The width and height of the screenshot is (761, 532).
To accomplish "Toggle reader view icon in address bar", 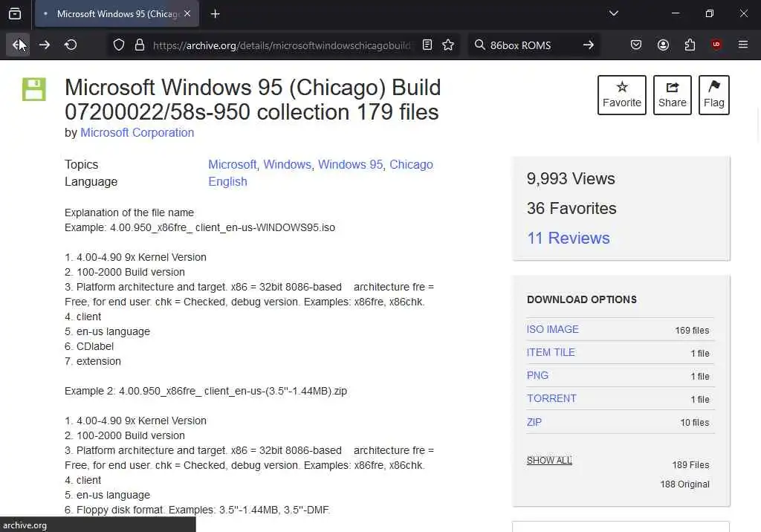I will tap(427, 45).
